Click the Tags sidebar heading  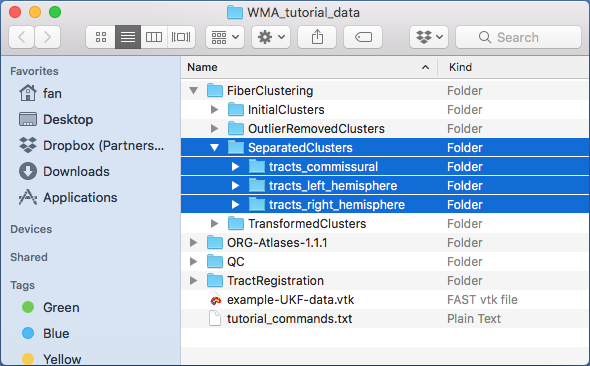[23, 285]
